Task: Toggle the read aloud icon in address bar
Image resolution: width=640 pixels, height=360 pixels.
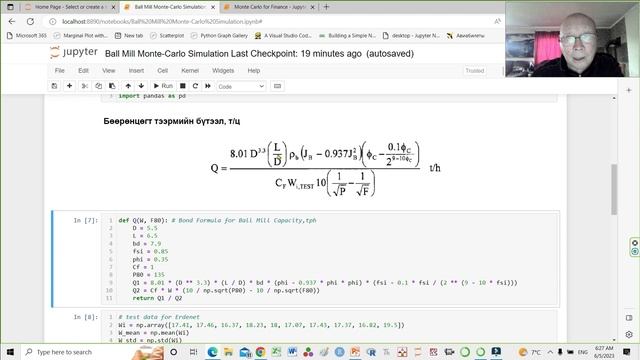Action: click(498, 21)
